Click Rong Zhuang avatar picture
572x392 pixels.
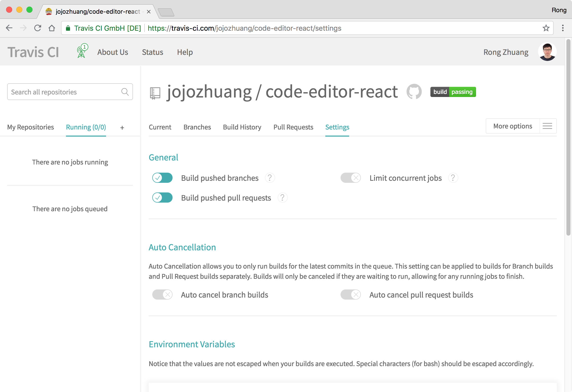(x=547, y=52)
